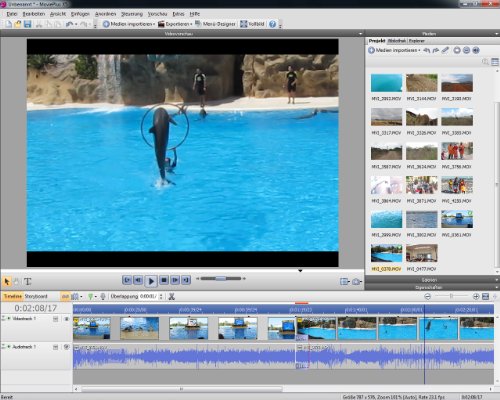Switch to the Storyboard tab

(x=36, y=296)
